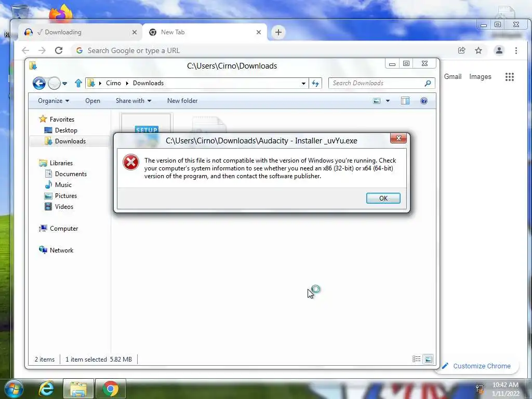
Task: Switch to large icons view in status bar
Action: [429, 359]
